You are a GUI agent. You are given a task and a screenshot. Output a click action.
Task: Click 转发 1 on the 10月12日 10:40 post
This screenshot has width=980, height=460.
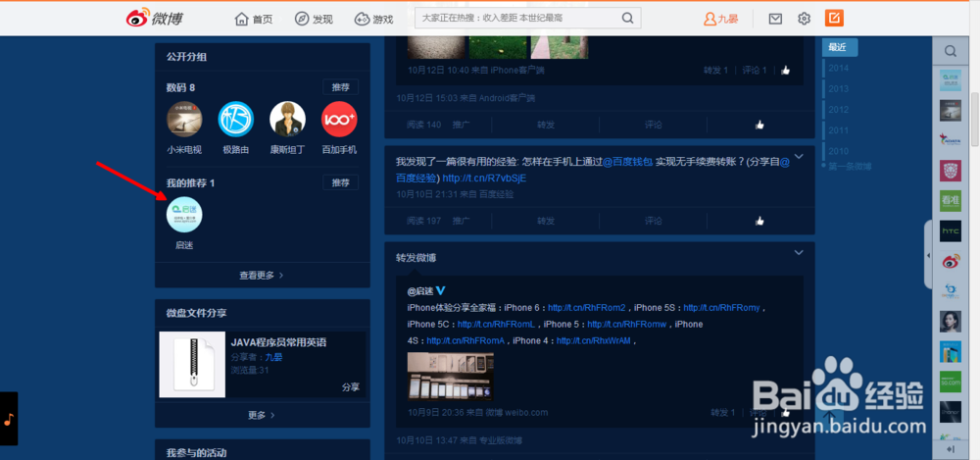[715, 70]
